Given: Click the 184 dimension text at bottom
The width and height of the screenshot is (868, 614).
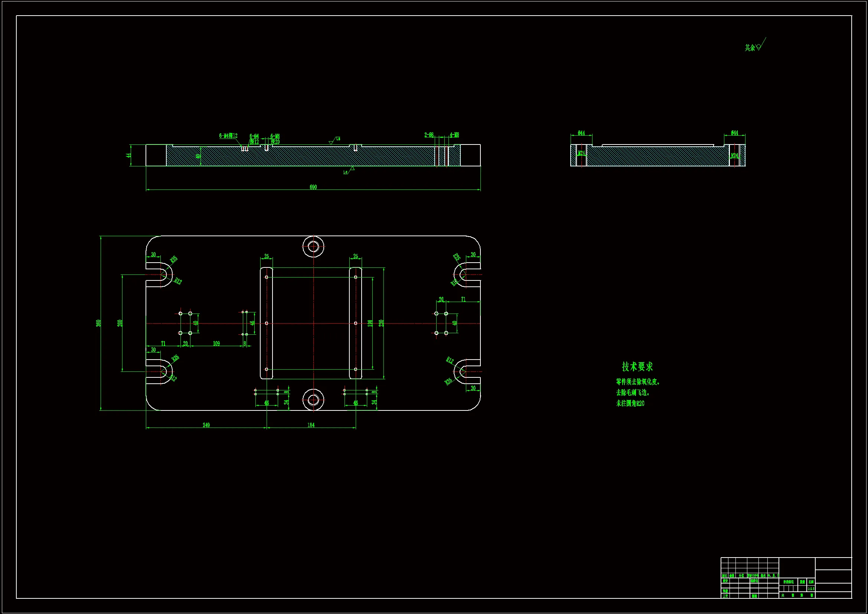Looking at the screenshot, I should (x=311, y=425).
